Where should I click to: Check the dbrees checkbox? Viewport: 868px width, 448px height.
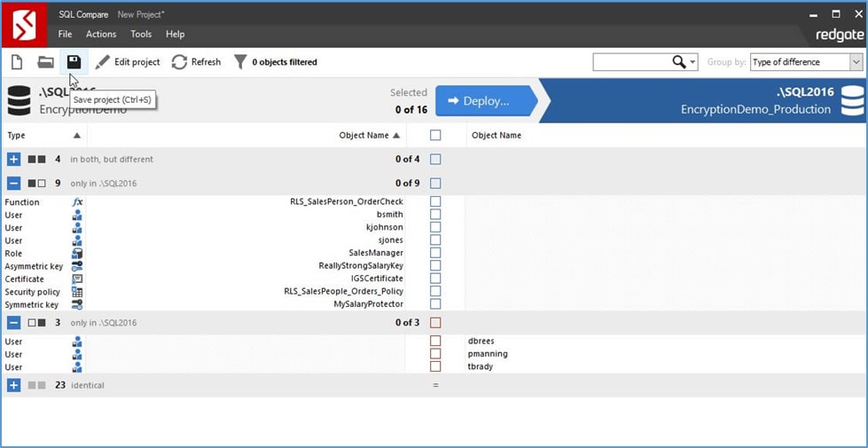tap(435, 341)
